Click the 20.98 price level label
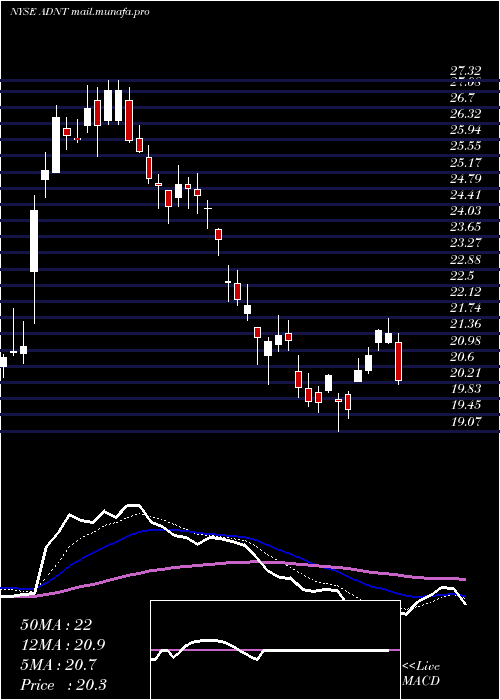The image size is (500, 700). click(465, 340)
